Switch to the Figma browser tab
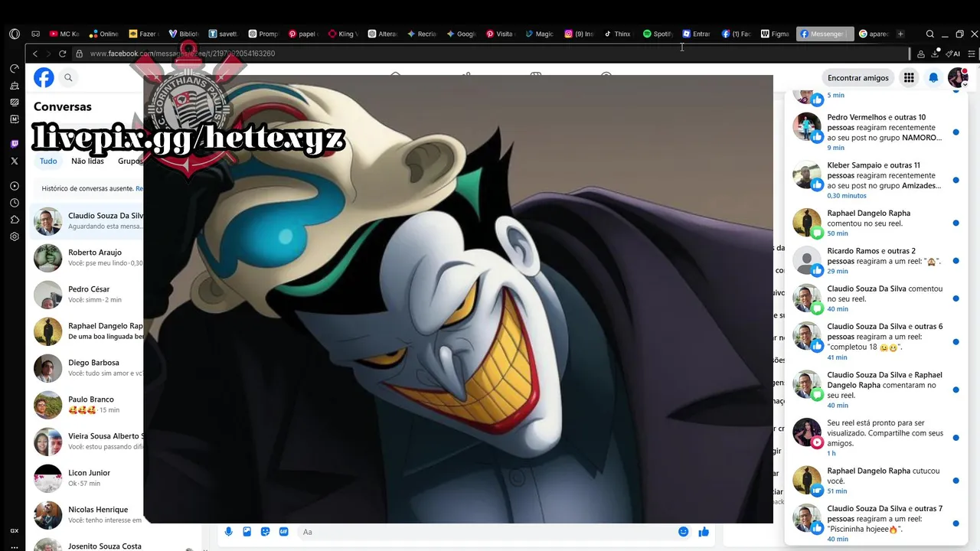 (x=775, y=34)
